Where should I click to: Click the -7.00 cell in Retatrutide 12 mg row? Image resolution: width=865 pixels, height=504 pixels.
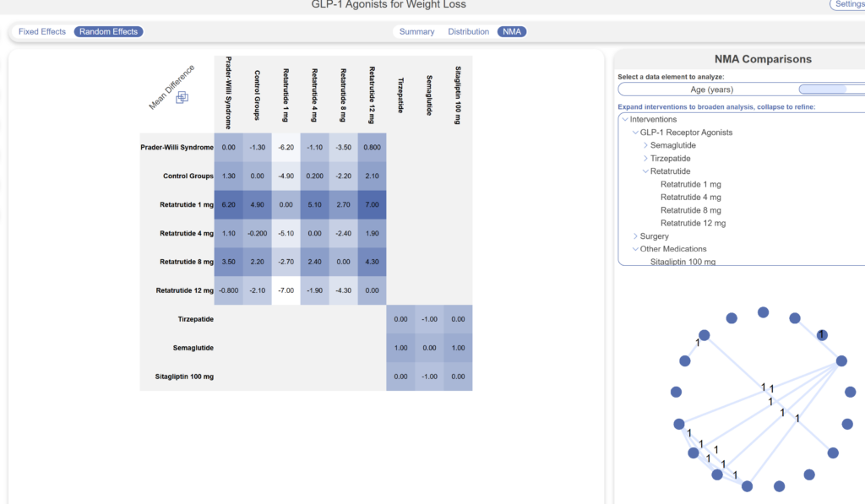(286, 290)
